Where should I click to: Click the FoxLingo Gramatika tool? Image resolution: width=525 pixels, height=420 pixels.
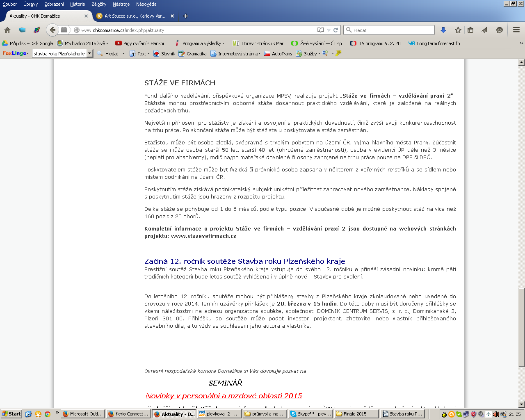(193, 53)
